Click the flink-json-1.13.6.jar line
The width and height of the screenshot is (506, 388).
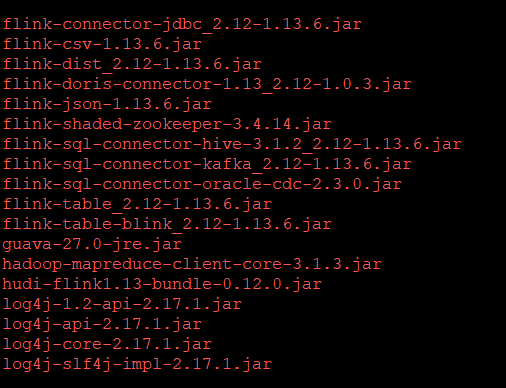(x=107, y=105)
